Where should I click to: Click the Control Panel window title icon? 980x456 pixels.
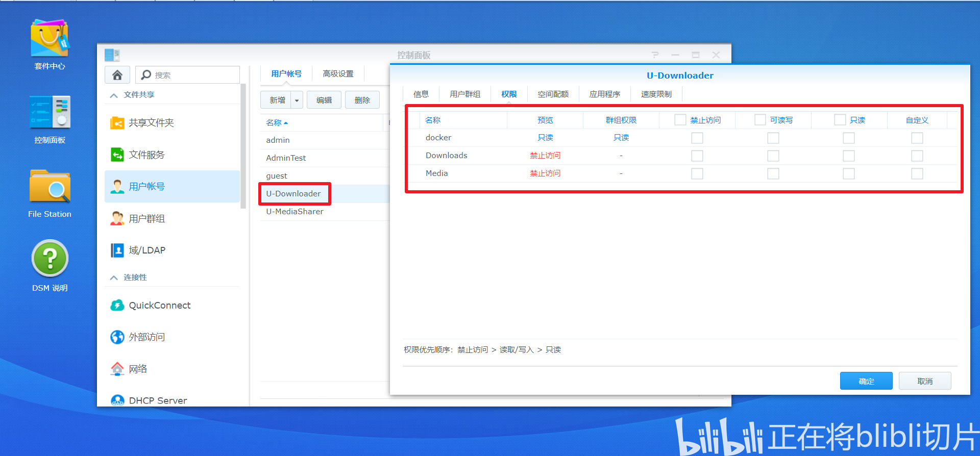(112, 55)
